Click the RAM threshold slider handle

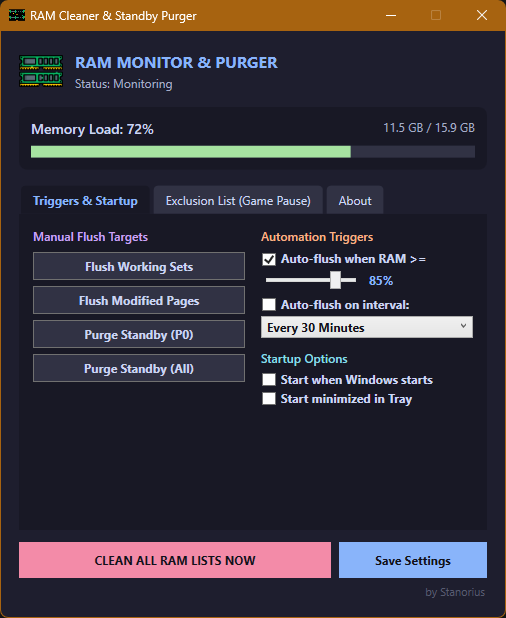335,280
